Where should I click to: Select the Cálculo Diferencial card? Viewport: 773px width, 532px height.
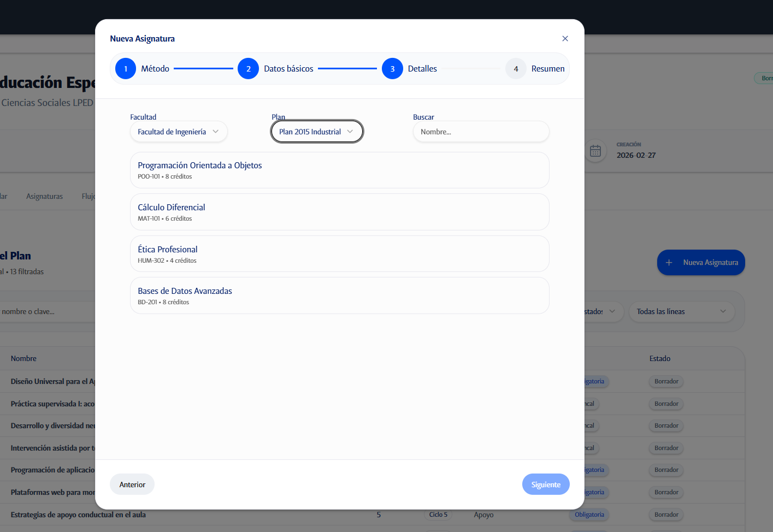(339, 212)
